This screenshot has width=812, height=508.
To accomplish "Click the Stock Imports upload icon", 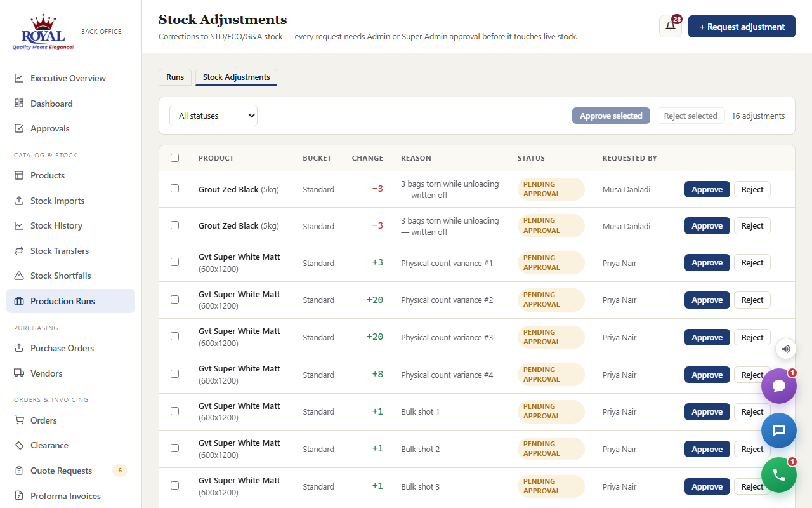I will 19,201.
